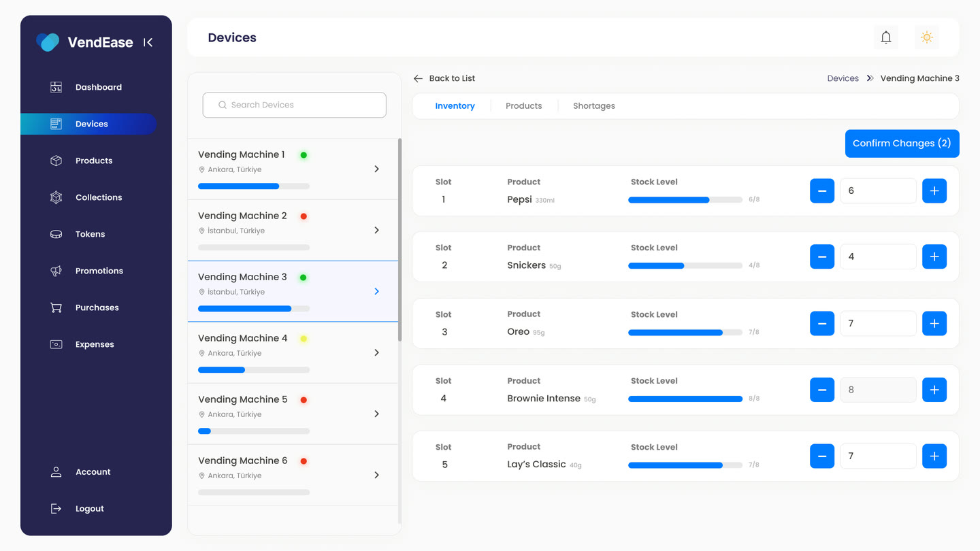Viewport: 980px width, 551px height.
Task: Toggle light theme with the sun icon
Action: (x=927, y=37)
